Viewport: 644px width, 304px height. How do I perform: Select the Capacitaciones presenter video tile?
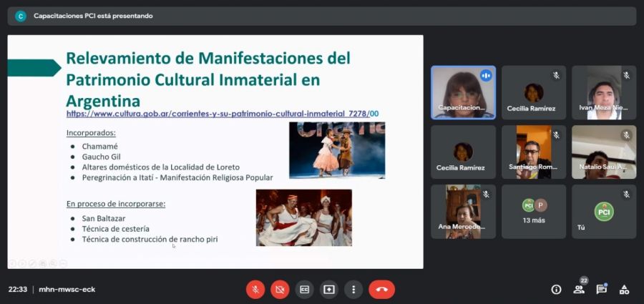pyautogui.click(x=462, y=92)
